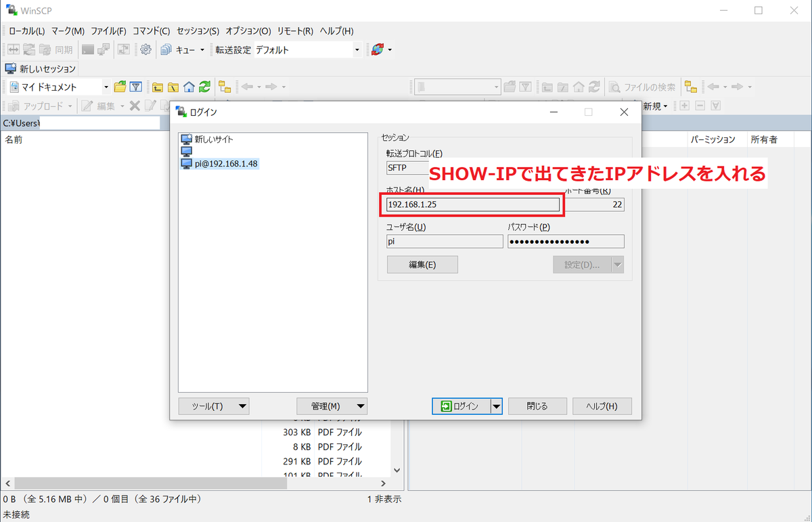Open the ファイル(F) menu
Screen dimensions: 812x522
[x=108, y=31]
